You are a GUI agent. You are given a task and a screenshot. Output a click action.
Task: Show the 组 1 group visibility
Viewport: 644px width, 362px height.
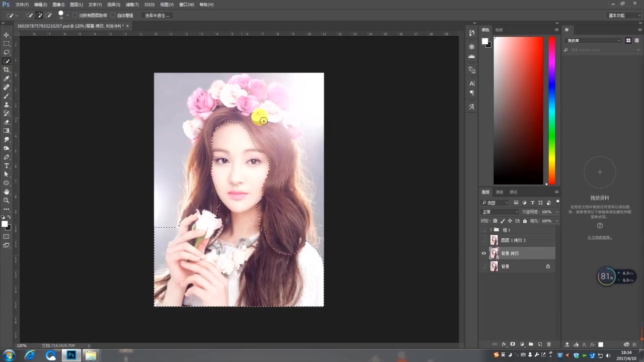coord(484,230)
